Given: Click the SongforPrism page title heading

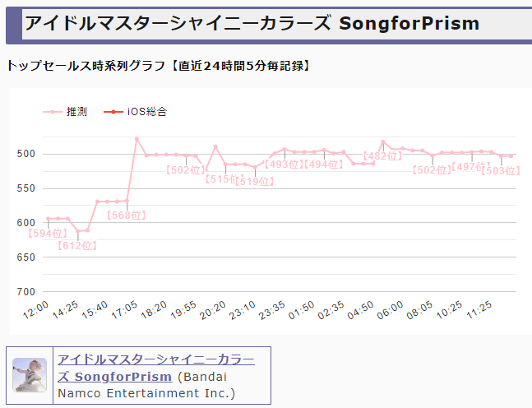Looking at the screenshot, I should pyautogui.click(x=252, y=23).
